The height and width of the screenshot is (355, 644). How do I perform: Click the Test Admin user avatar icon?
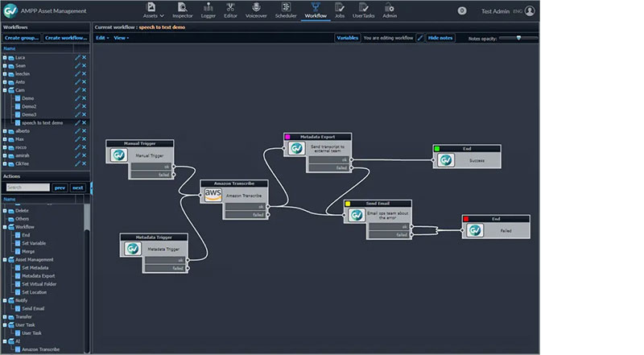(x=530, y=11)
